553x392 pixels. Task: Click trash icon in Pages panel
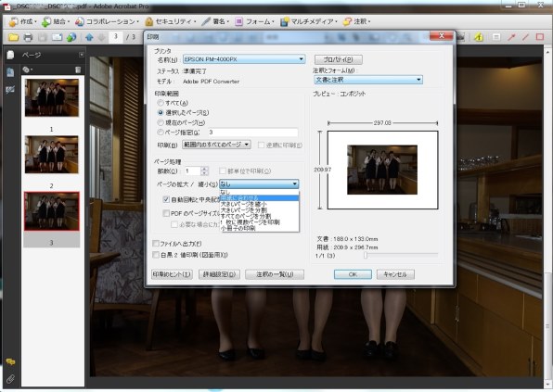coord(78,70)
